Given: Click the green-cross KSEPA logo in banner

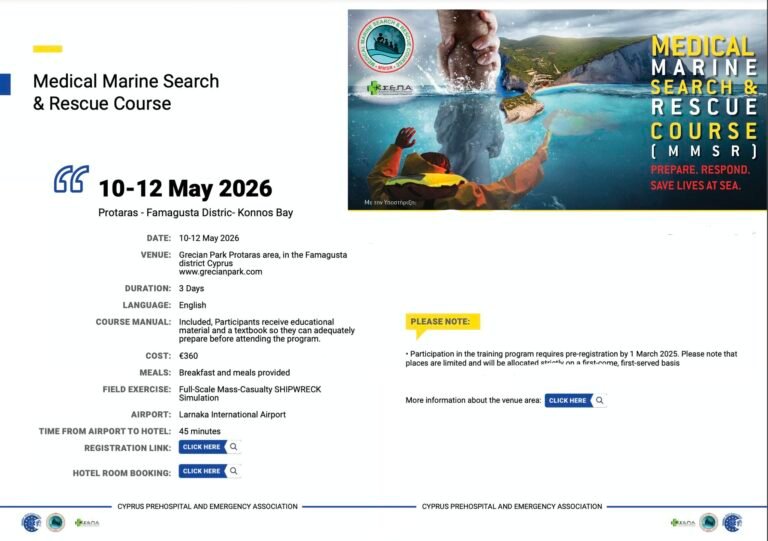Looking at the screenshot, I should pos(390,88).
